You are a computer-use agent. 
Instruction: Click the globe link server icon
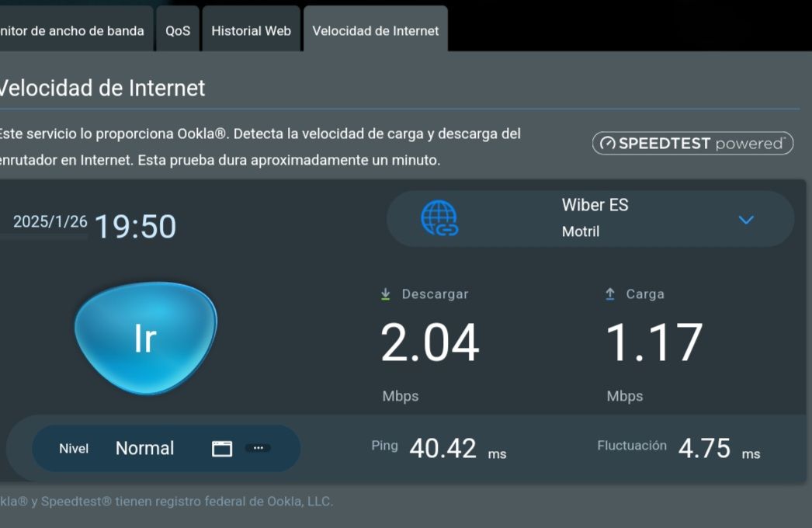(439, 218)
